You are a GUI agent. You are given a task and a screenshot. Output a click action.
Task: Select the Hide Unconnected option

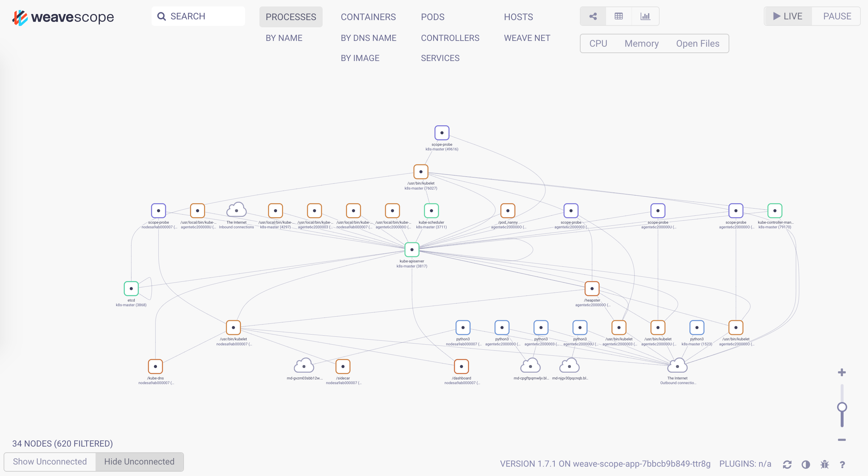click(x=139, y=462)
